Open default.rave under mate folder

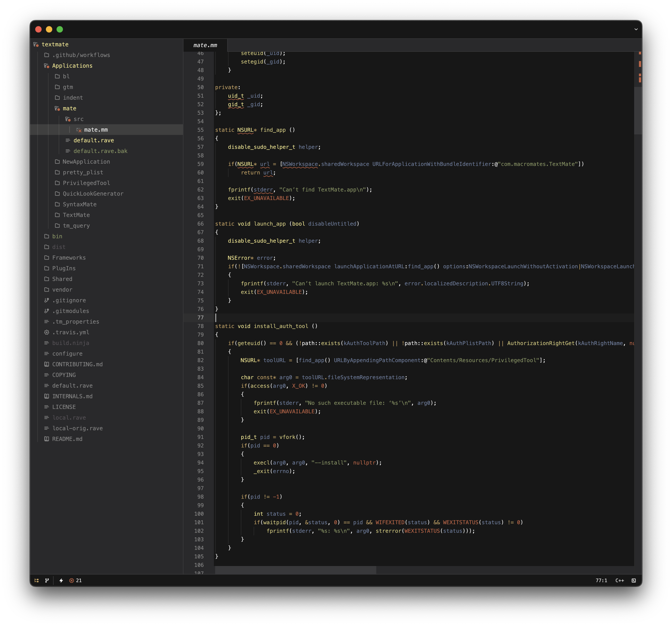106,140
